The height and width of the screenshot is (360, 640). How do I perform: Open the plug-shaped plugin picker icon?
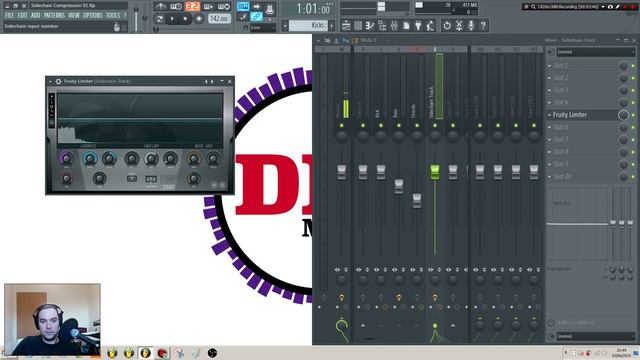tap(418, 26)
